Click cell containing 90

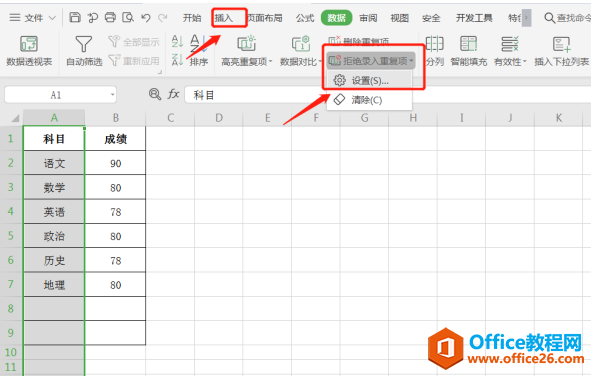(x=115, y=163)
